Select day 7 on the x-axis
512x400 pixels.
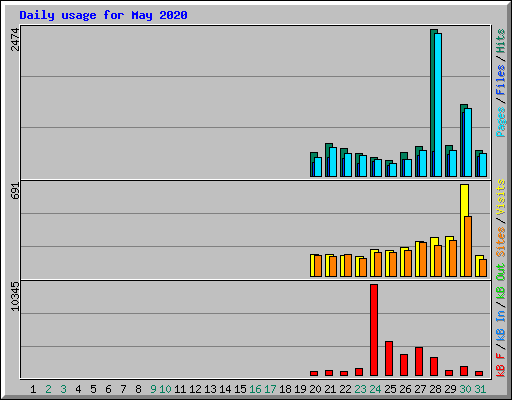[123, 389]
